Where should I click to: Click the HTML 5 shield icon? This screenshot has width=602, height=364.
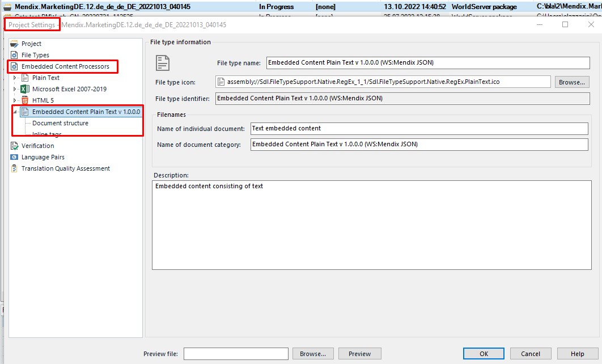25,100
